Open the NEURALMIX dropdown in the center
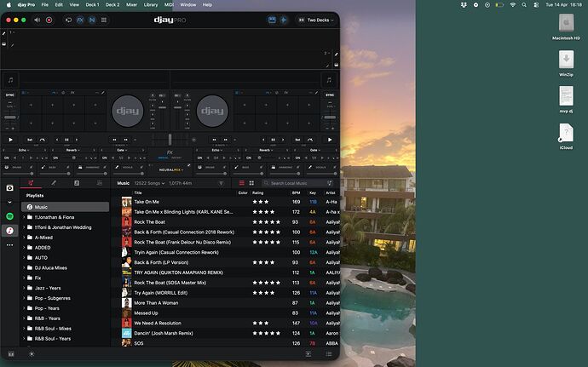 (x=170, y=169)
